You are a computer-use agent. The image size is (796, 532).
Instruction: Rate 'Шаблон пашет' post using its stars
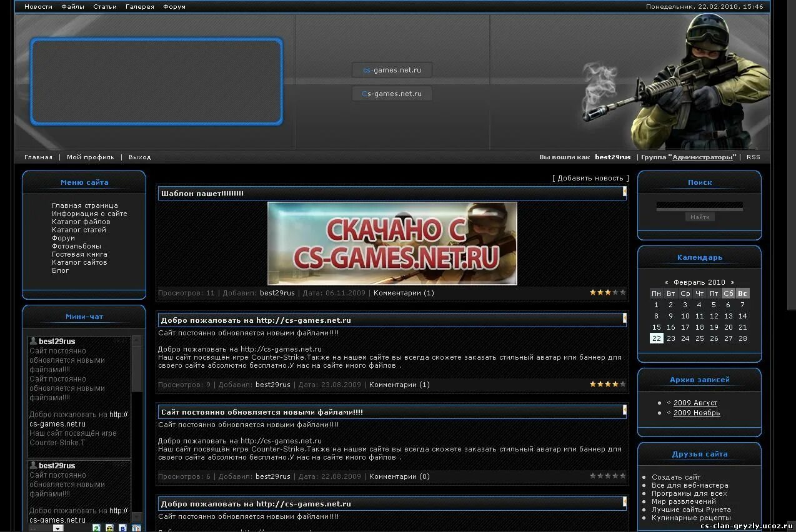608,292
